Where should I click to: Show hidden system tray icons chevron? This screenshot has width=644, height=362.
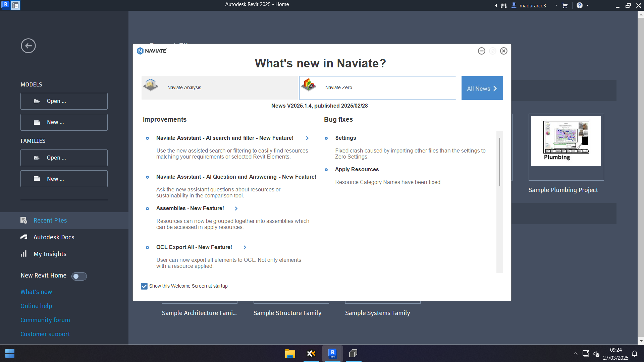coord(576,354)
